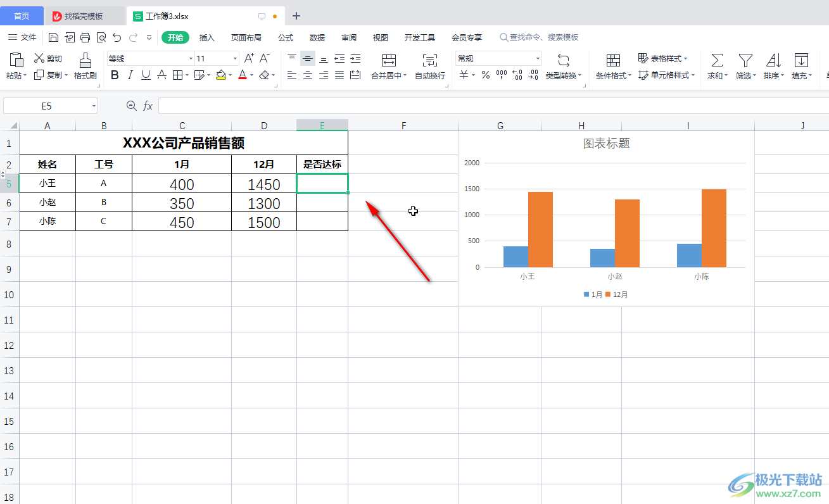Click the search commands box (查找命令)
Viewport: 829px width, 504px height.
pyautogui.click(x=539, y=37)
